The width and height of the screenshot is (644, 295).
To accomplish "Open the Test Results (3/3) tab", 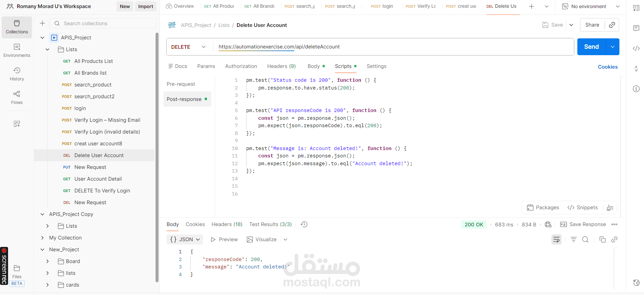I will point(270,224).
